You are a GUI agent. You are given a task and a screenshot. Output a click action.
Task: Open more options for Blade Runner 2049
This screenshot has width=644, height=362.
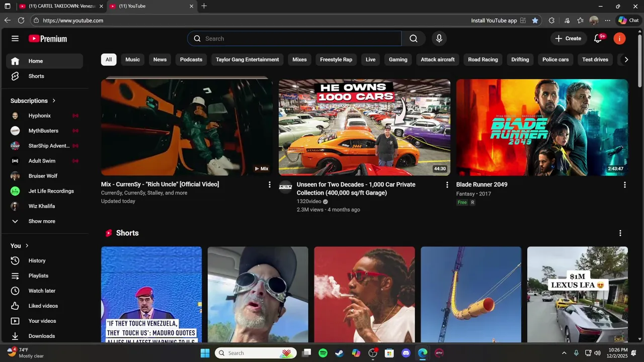tap(624, 185)
